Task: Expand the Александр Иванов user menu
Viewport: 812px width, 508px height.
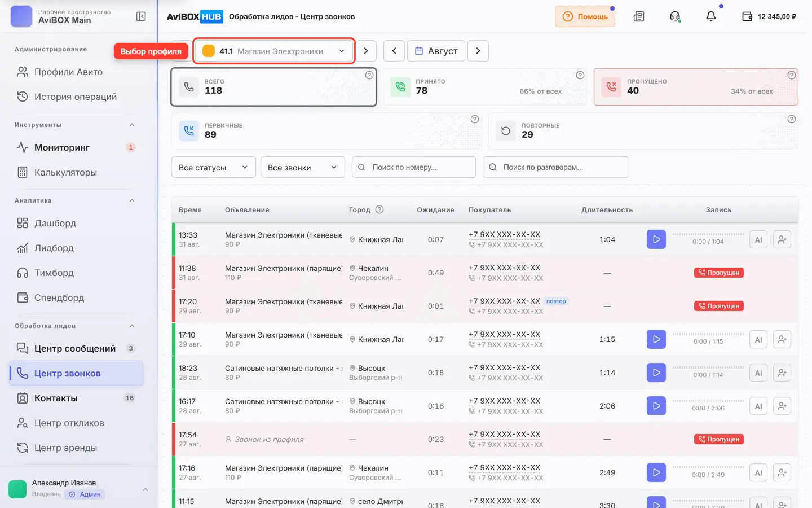Action: 145,489
